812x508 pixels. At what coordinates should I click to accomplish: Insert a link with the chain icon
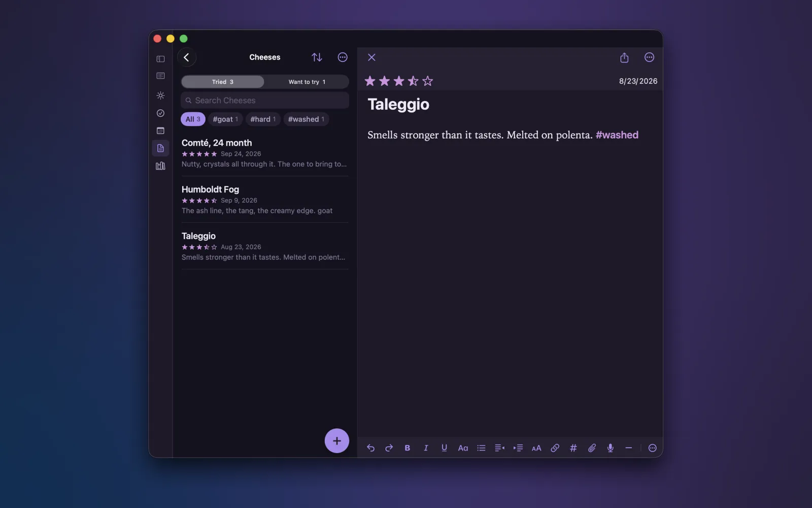click(x=555, y=448)
